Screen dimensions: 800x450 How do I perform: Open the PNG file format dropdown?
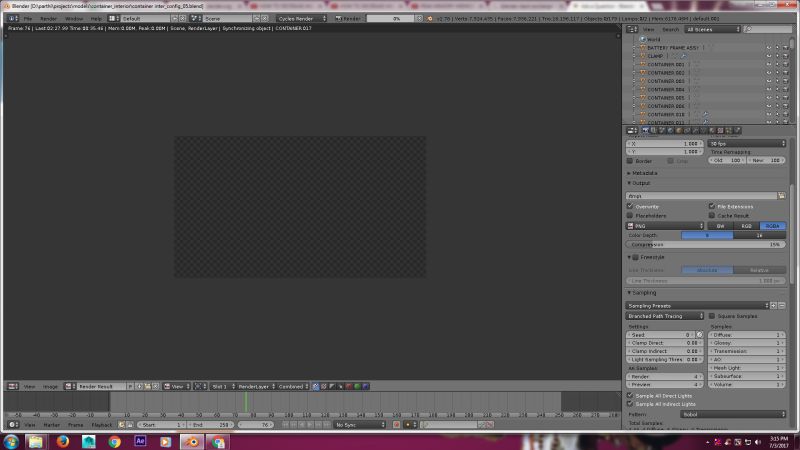coord(665,226)
